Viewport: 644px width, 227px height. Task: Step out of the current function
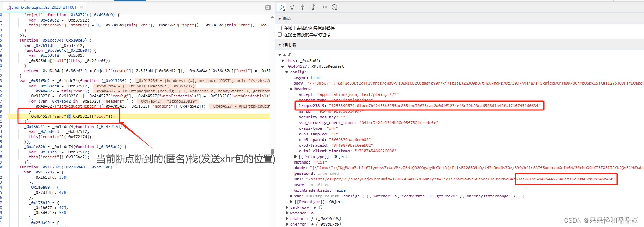pyautogui.click(x=313, y=7)
